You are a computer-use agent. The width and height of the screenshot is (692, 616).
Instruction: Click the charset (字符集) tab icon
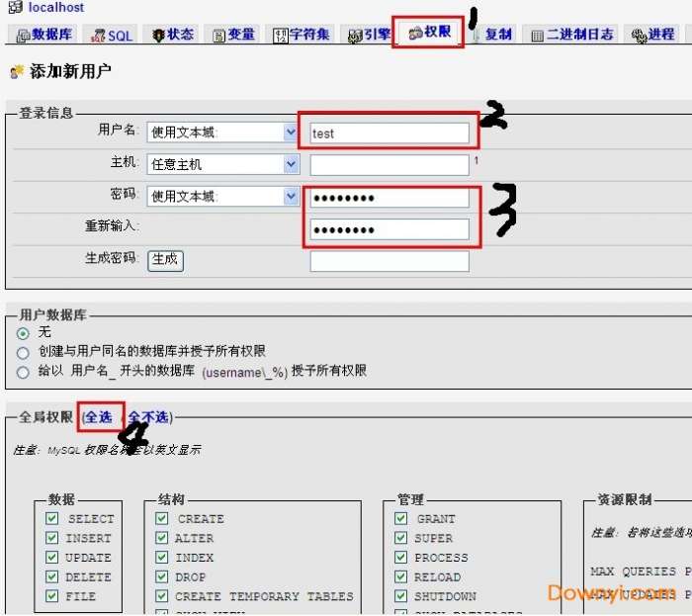point(280,36)
